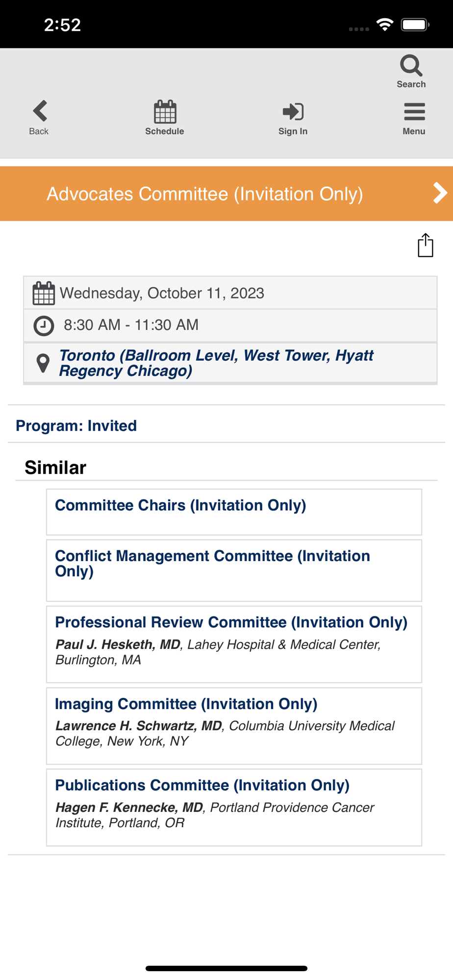453x980 pixels.
Task: Expand the orange header chevron arrow
Action: coord(440,193)
